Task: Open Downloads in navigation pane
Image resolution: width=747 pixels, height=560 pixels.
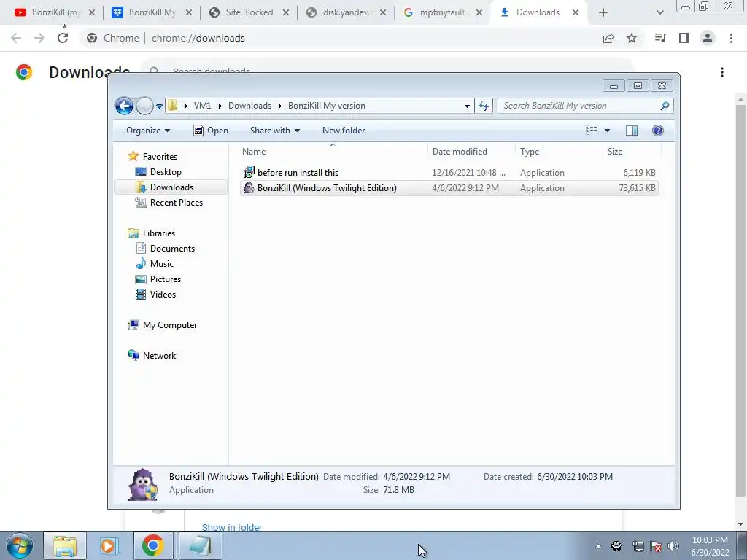Action: tap(171, 187)
